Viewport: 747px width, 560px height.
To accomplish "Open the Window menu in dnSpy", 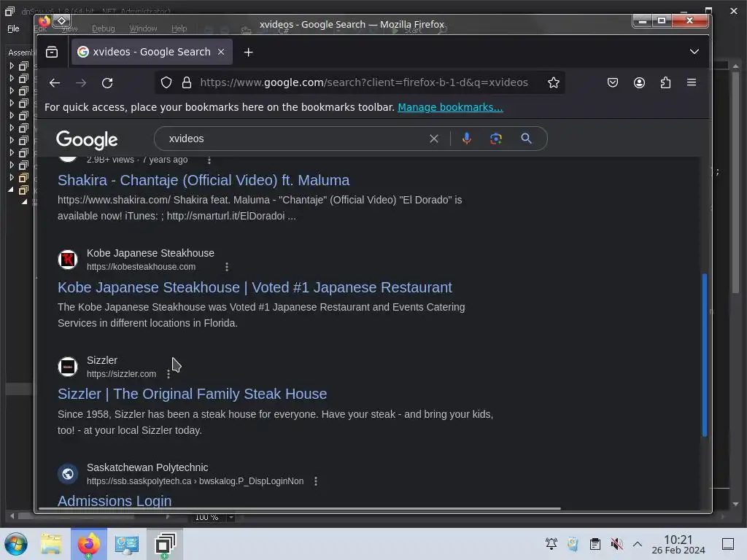I will tap(144, 28).
